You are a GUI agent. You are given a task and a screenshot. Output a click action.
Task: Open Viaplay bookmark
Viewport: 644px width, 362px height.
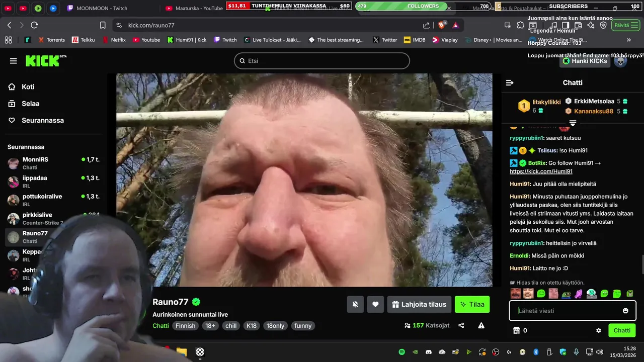pos(445,40)
